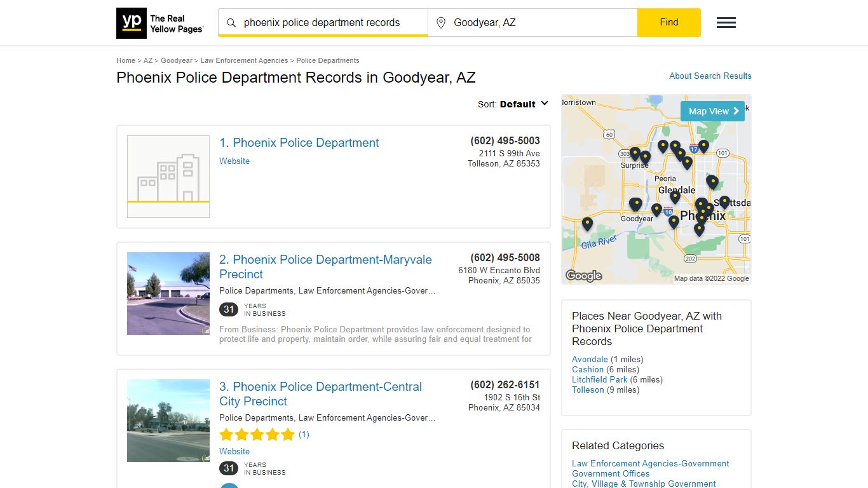The height and width of the screenshot is (488, 868).
Task: Go to the Home breadcrumb
Action: 126,60
